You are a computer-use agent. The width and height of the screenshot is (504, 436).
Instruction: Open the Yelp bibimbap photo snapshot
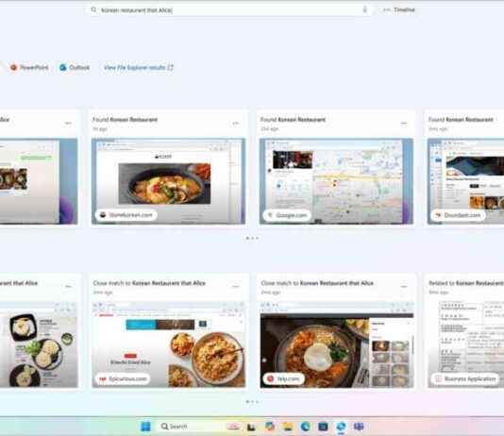pyautogui.click(x=336, y=344)
